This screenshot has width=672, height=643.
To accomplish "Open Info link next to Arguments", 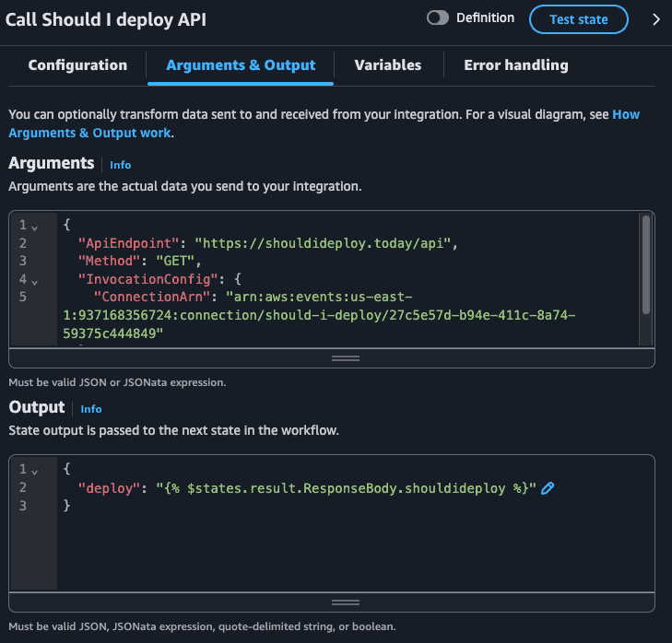I will pos(121,165).
